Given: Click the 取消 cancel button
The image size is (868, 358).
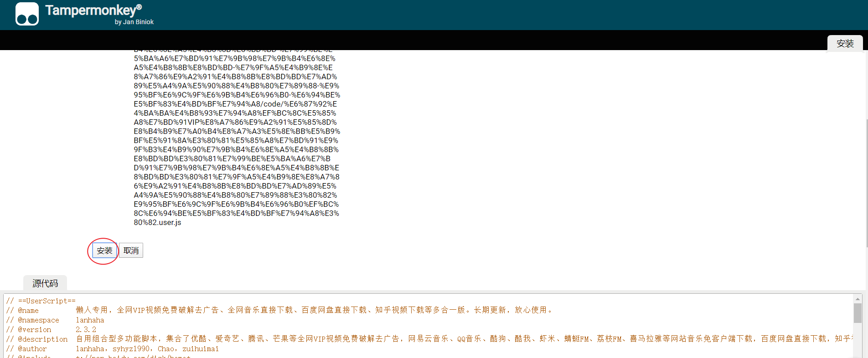Looking at the screenshot, I should [x=131, y=251].
